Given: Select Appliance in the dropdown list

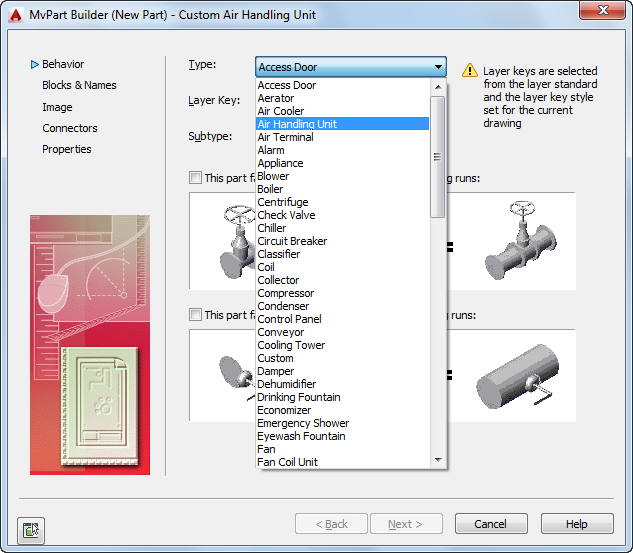Looking at the screenshot, I should pos(343,163).
